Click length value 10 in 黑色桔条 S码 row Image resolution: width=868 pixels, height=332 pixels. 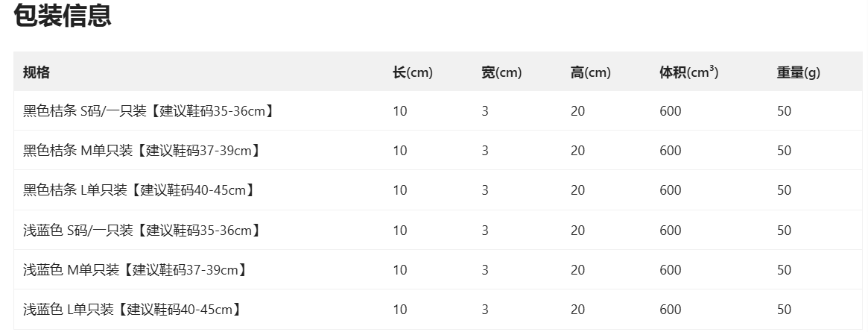tap(400, 111)
